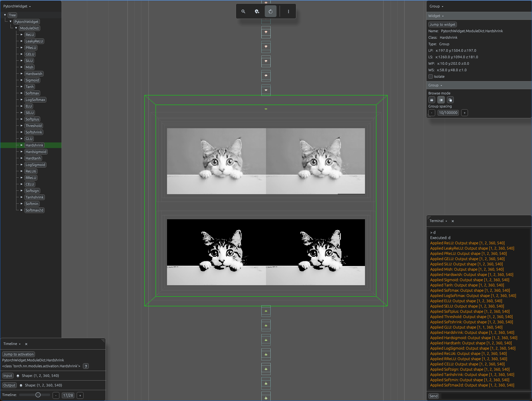Select Hardsigmoid in the module tree
Viewport: 532px width, 401px height.
click(36, 152)
